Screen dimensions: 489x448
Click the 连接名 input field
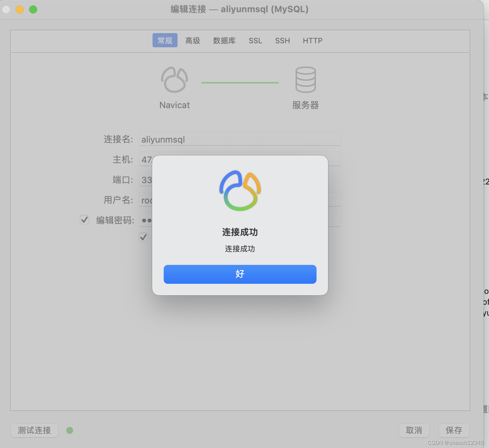click(x=240, y=139)
